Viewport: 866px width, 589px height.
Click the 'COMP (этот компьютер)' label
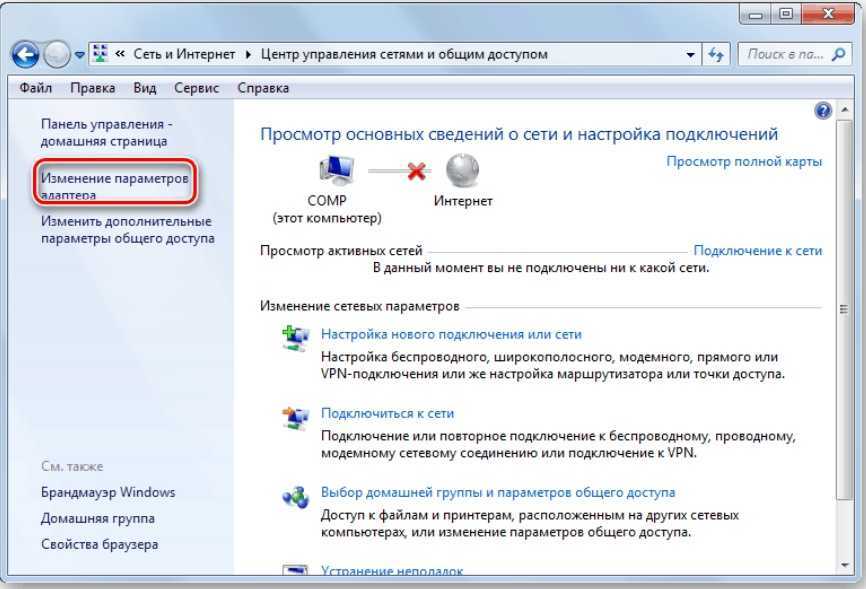[x=327, y=209]
